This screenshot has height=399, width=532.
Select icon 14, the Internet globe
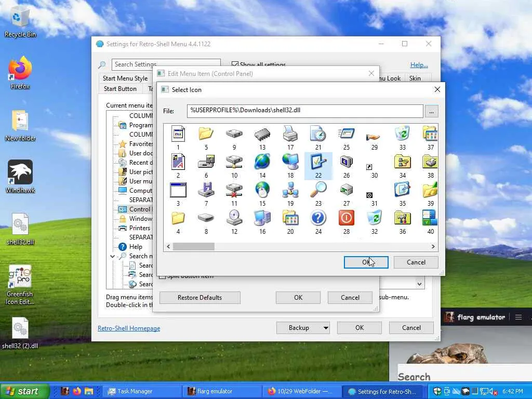262,162
